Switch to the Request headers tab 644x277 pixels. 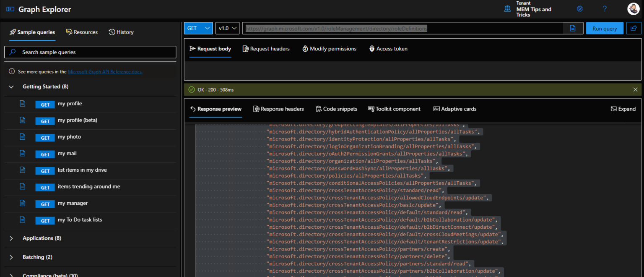coord(266,49)
